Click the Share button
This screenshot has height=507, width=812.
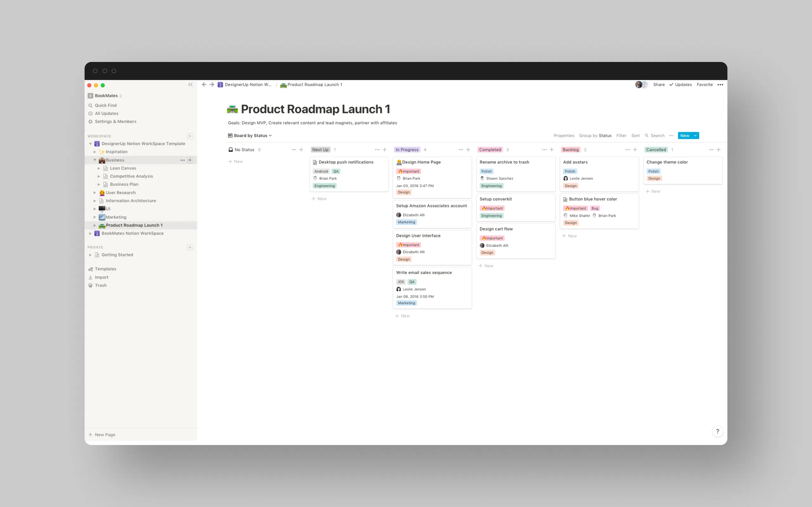point(659,85)
